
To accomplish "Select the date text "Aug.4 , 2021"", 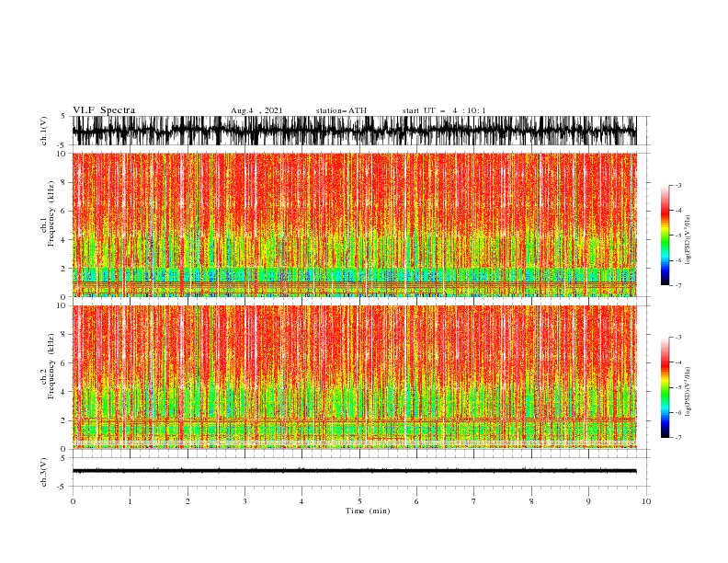I will [x=256, y=110].
